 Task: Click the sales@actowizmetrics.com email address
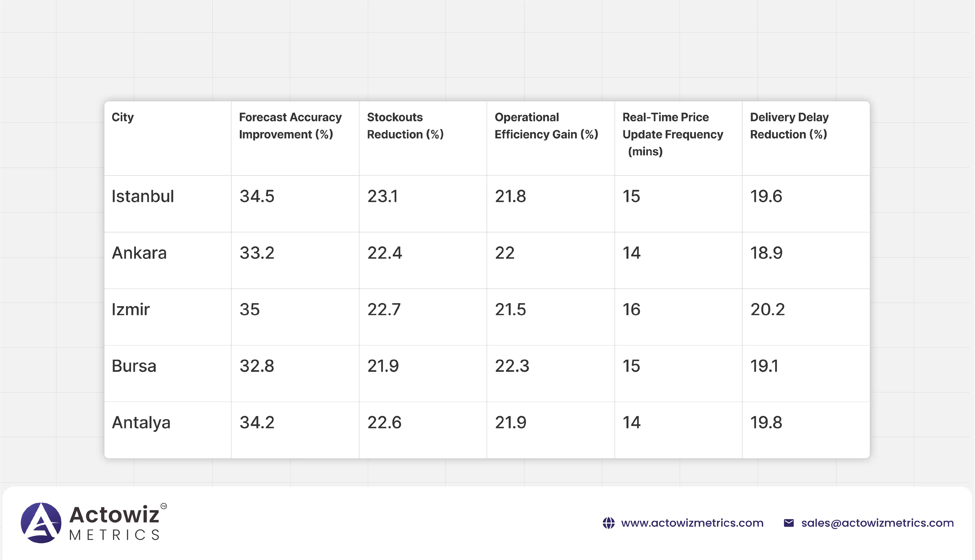point(877,523)
